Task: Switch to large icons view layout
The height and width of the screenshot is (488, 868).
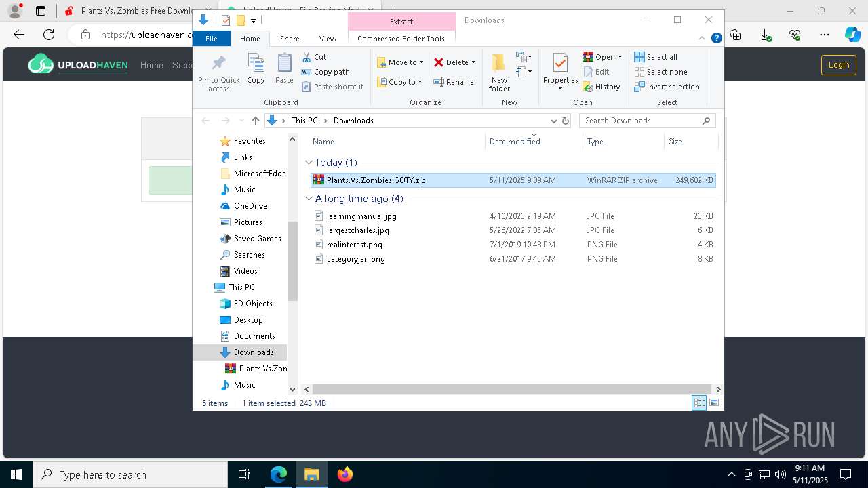Action: click(714, 403)
